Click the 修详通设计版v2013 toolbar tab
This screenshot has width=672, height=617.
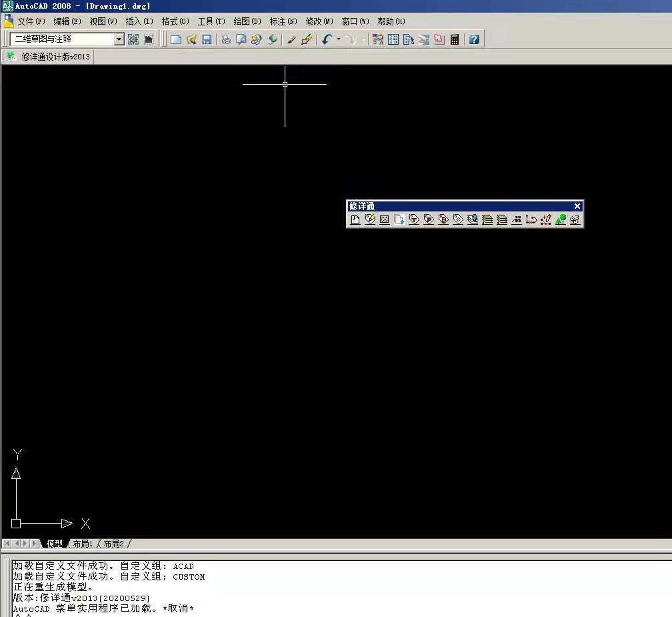(48, 57)
